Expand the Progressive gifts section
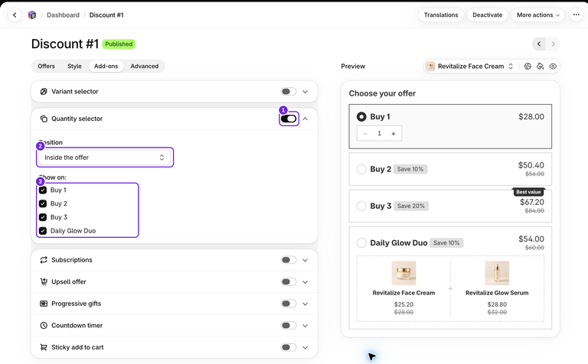This screenshot has height=364, width=588. tap(305, 304)
